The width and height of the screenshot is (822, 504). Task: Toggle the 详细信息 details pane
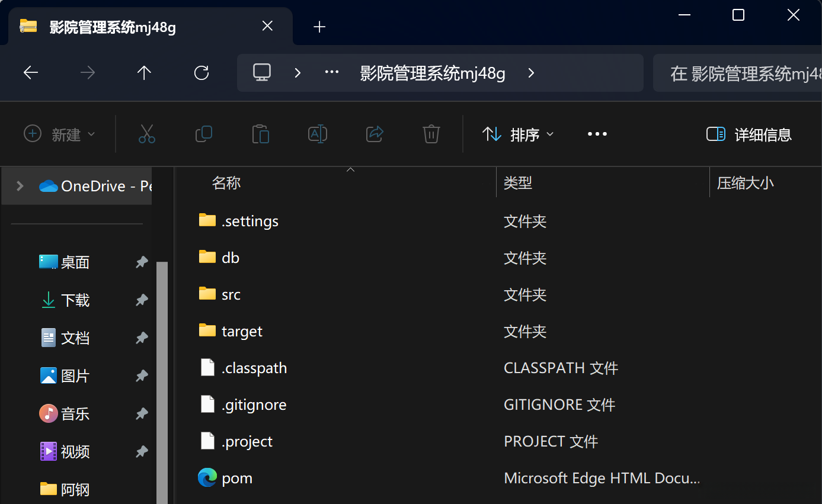(x=749, y=134)
